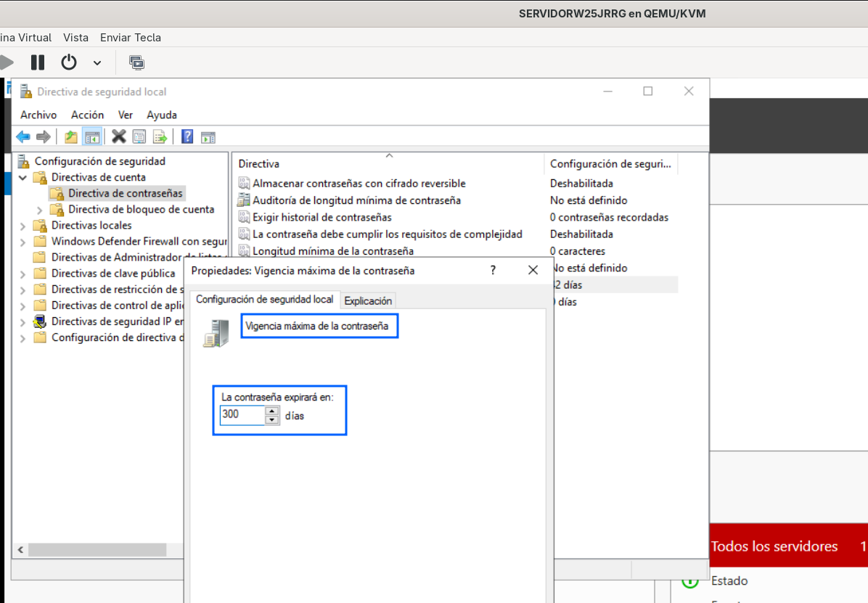
Task: Expand the Directivas locales node
Action: pyautogui.click(x=22, y=226)
